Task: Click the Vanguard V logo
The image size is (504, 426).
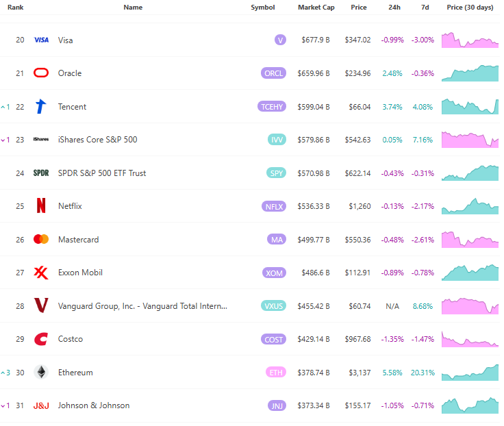Action: [x=41, y=305]
